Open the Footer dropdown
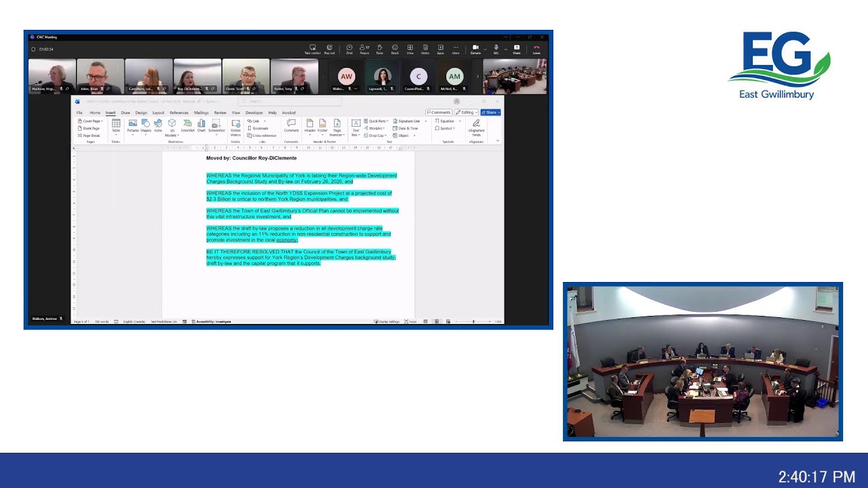Screen dimensions: 868x488 [x=322, y=127]
